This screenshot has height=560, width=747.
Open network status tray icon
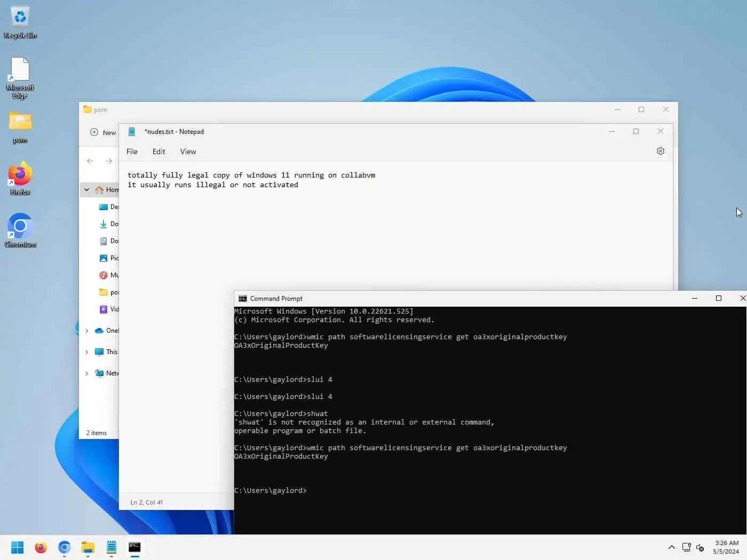click(x=686, y=547)
